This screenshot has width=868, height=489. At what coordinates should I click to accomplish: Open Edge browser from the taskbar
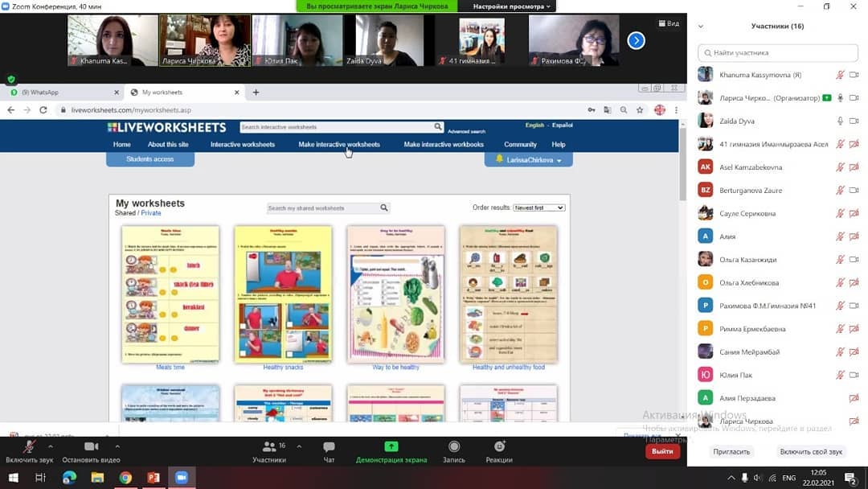click(x=69, y=478)
